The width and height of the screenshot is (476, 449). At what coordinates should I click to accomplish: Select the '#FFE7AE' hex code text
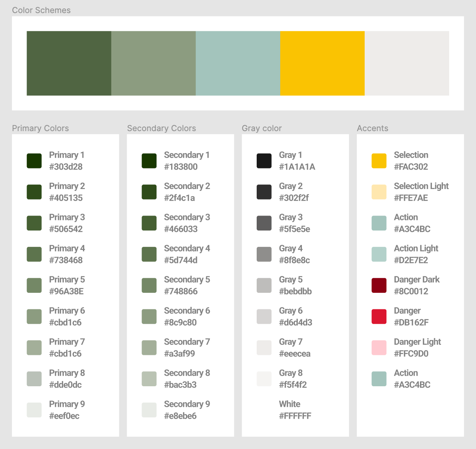(411, 198)
